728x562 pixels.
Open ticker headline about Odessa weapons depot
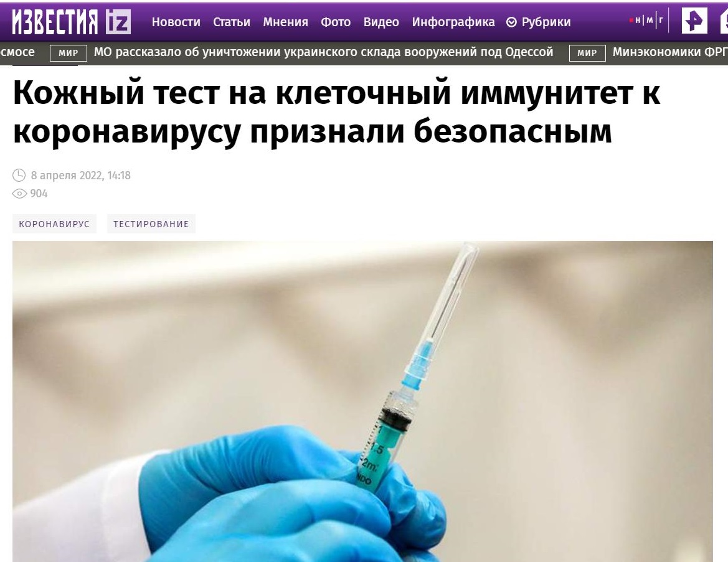pyautogui.click(x=324, y=52)
